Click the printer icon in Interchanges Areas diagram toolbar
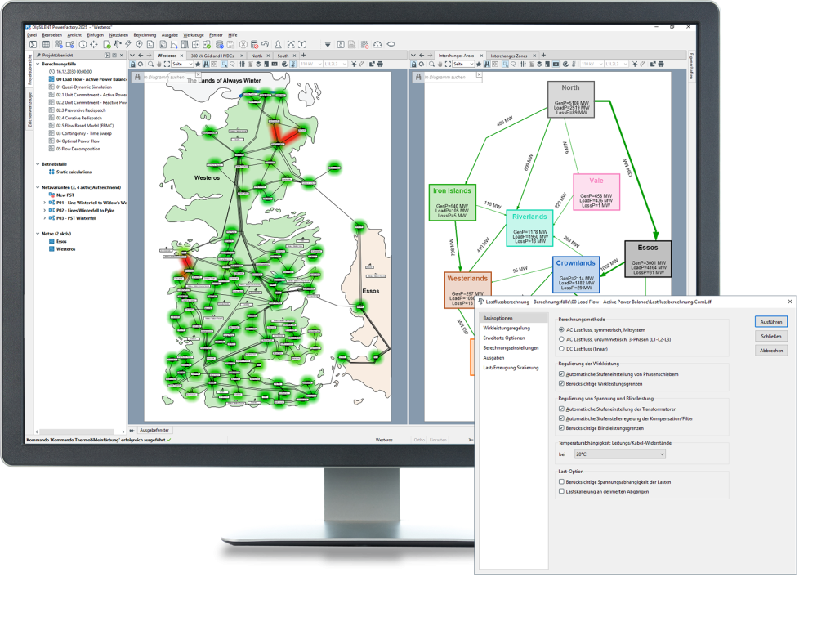 coord(661,64)
